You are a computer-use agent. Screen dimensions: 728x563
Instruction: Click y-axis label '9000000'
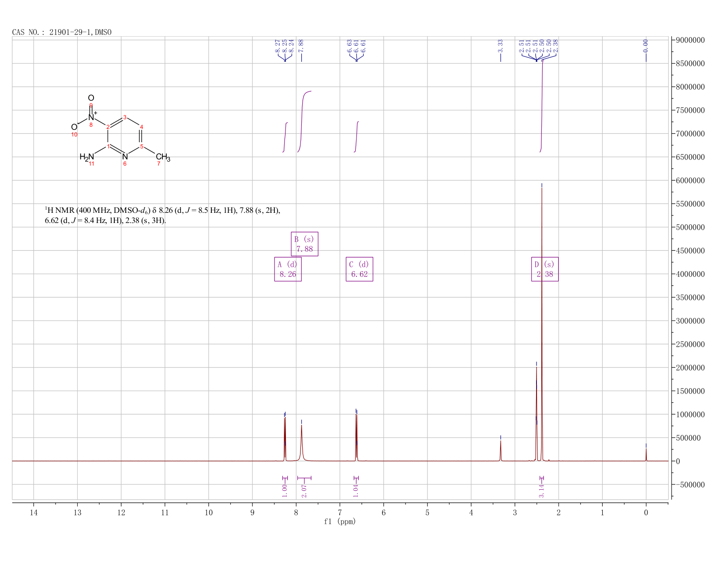click(x=690, y=40)
